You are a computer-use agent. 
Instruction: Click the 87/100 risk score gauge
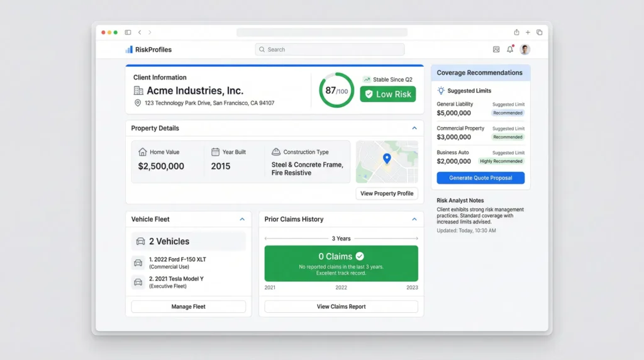(336, 91)
